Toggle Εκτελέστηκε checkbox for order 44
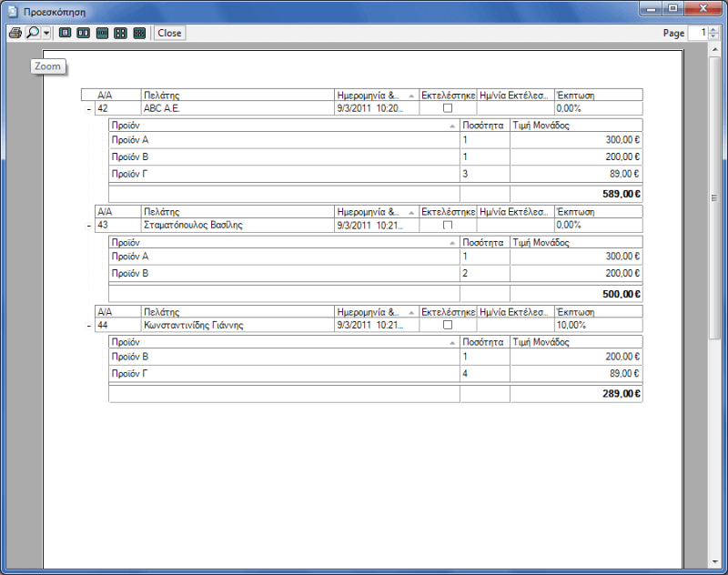Image resolution: width=728 pixels, height=575 pixels. [447, 325]
